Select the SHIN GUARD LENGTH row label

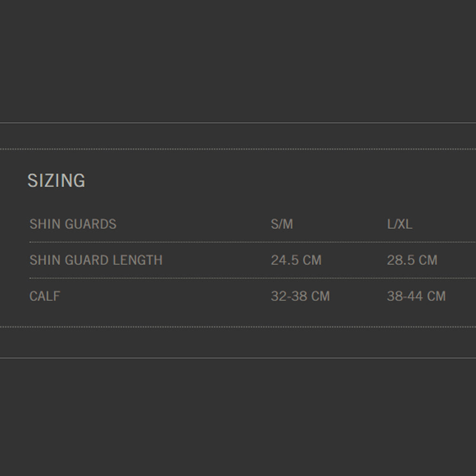tap(96, 260)
